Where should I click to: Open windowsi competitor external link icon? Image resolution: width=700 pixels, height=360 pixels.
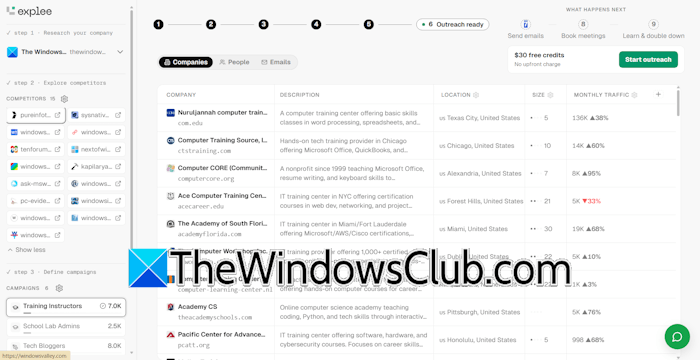pyautogui.click(x=118, y=201)
